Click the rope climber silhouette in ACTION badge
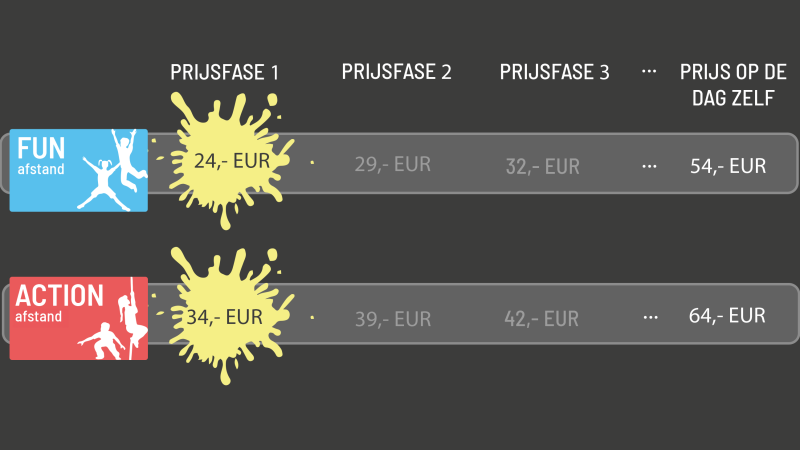 click(132, 316)
